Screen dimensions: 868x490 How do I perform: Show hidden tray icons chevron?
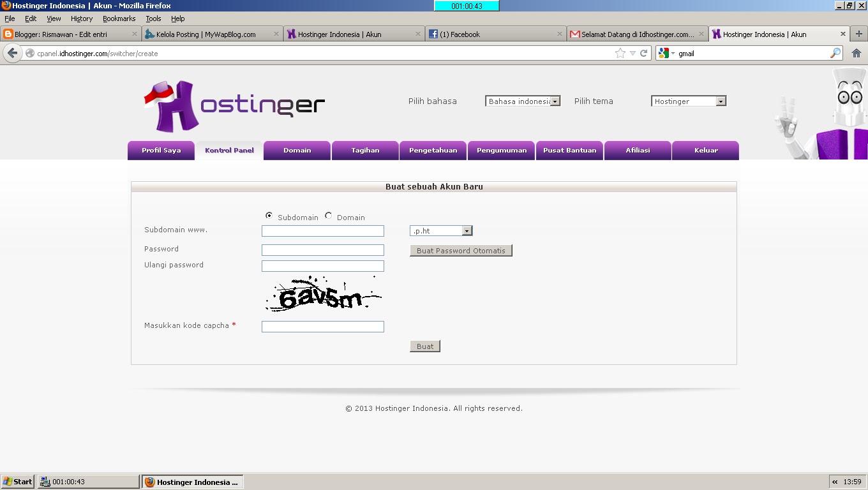835,482
